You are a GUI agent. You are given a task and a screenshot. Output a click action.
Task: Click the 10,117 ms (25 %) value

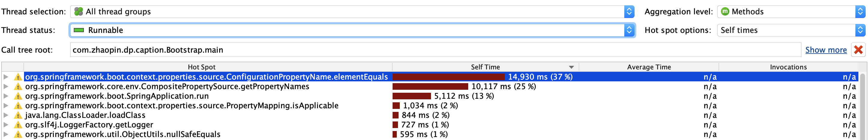tap(503, 87)
